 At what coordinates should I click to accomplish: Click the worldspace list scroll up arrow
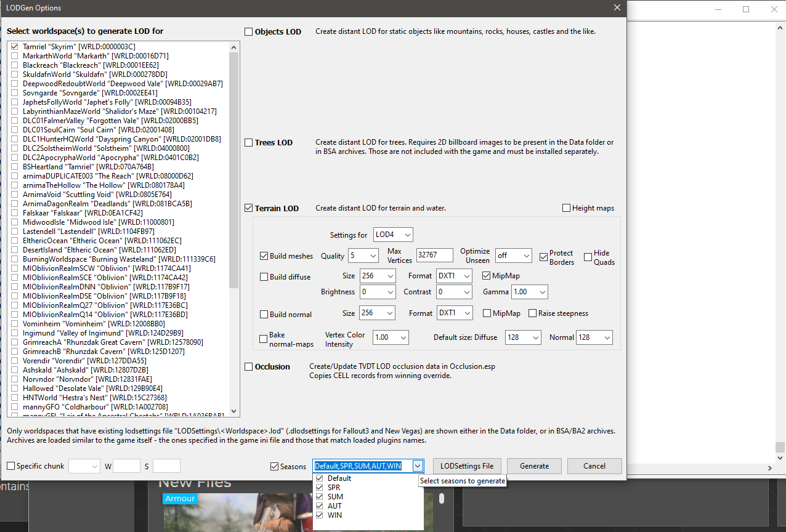tap(234, 47)
